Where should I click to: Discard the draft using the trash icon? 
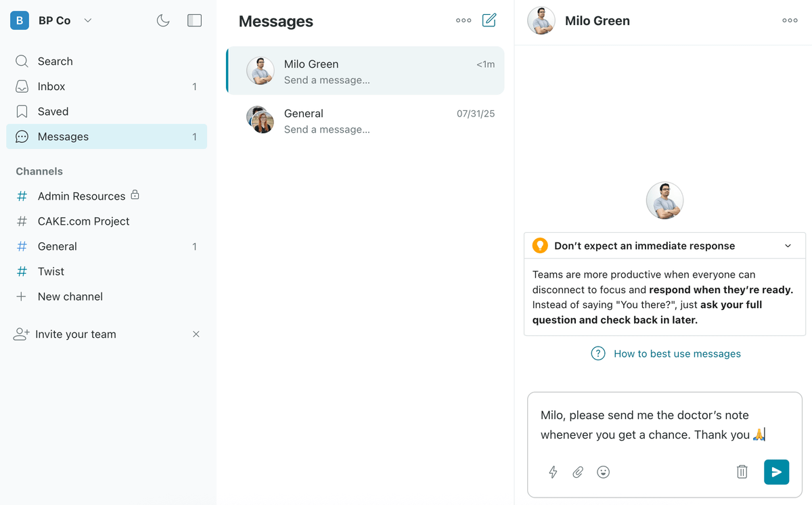tap(742, 472)
